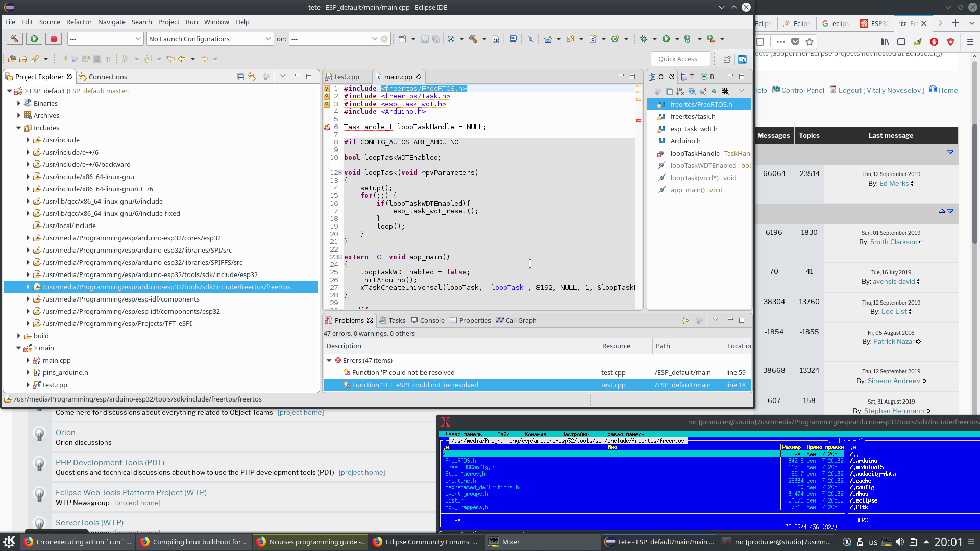This screenshot has height=551, width=980.
Task: Click Collapse All icon in Outline view
Action: click(669, 91)
